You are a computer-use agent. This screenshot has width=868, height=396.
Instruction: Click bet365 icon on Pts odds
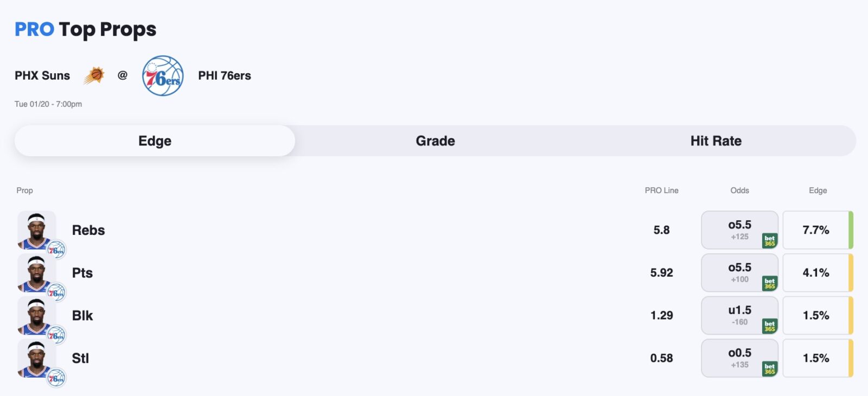pyautogui.click(x=769, y=283)
